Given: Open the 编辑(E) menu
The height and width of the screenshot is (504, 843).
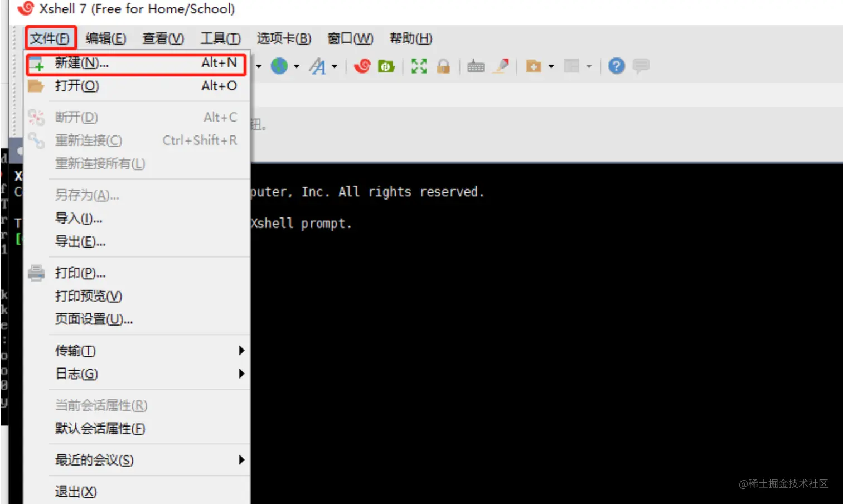Looking at the screenshot, I should 106,38.
